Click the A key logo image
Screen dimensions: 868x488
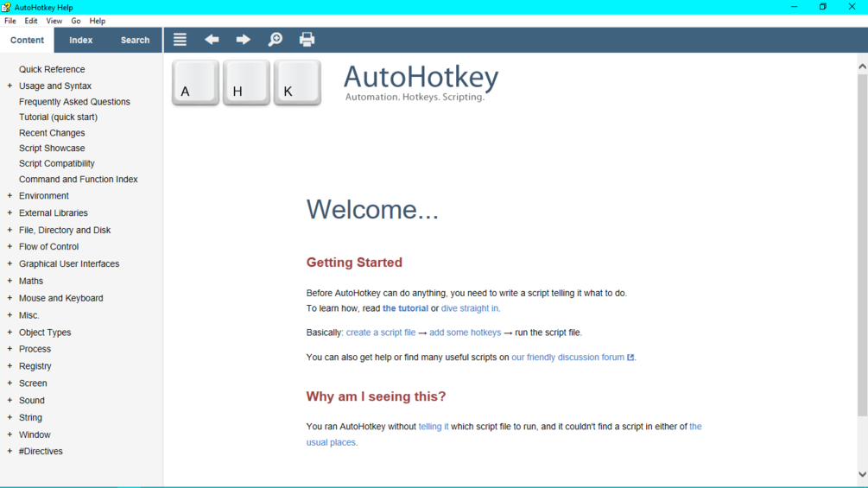[195, 82]
